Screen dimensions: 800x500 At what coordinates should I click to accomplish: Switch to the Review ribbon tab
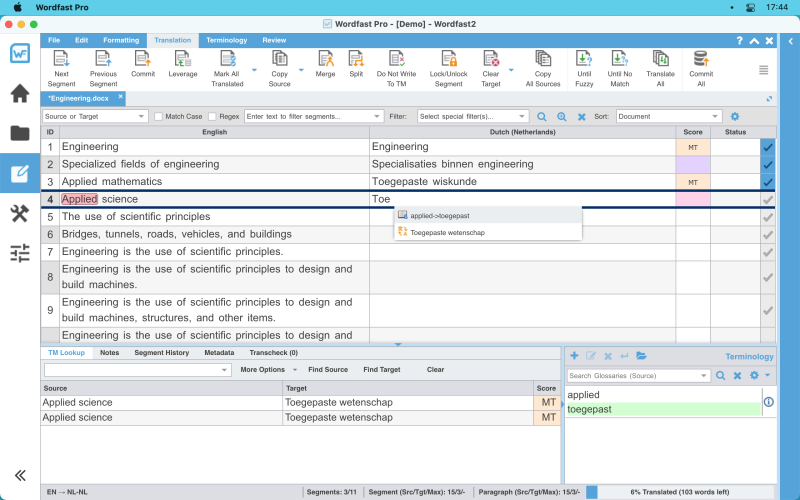click(274, 40)
